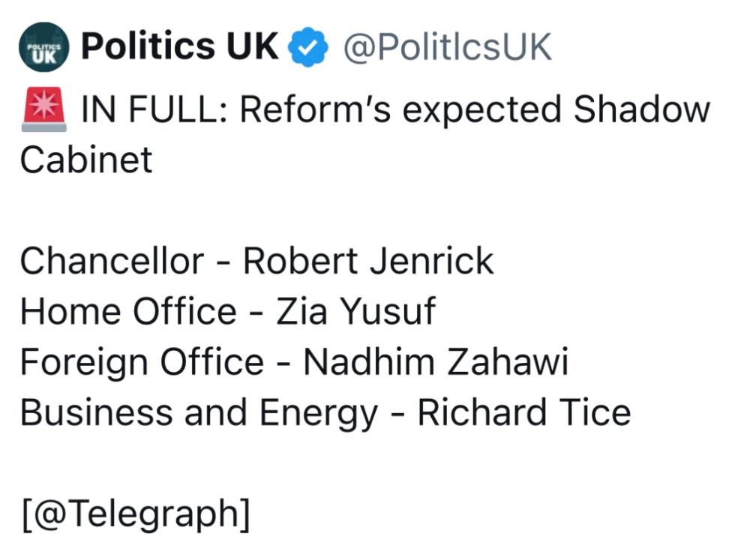
Task: Click the word "Chancellor"
Action: point(112,262)
